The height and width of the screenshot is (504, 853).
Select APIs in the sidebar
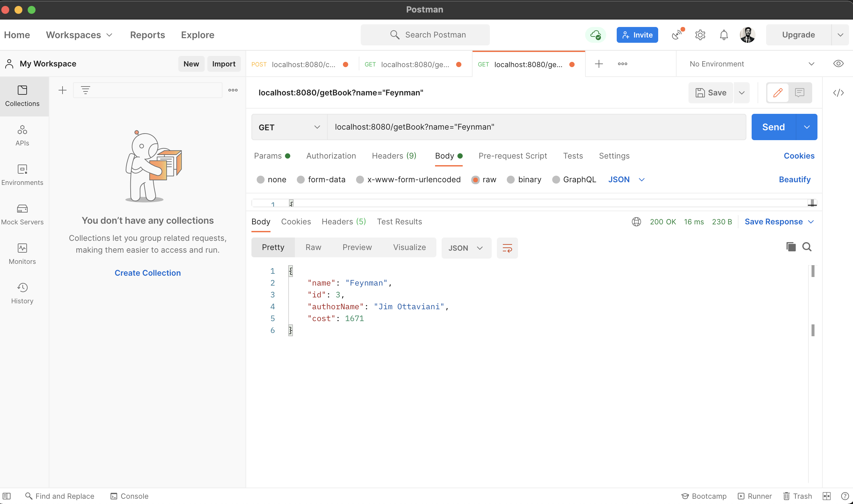point(22,135)
